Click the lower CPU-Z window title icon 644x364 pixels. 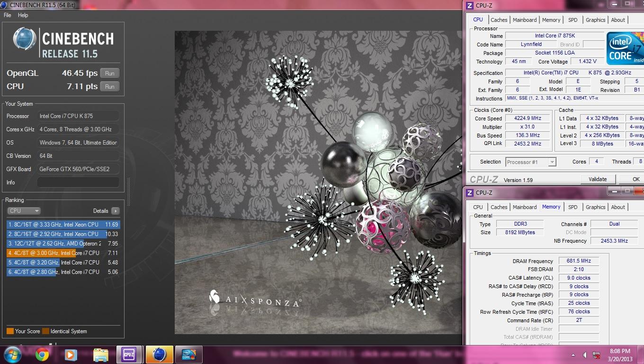(470, 193)
